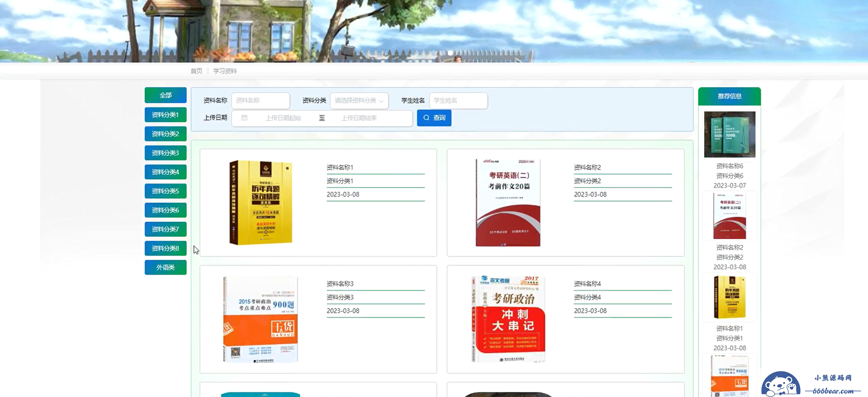Click the 学习资料 breadcrumb item

click(225, 71)
